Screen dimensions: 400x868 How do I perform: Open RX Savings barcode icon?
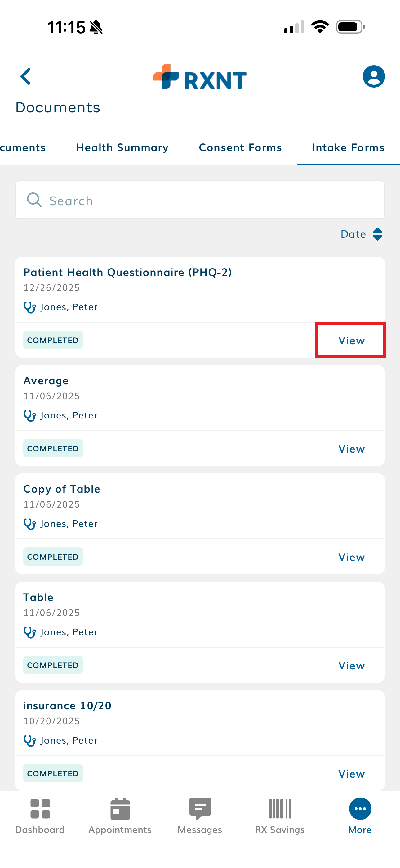pyautogui.click(x=280, y=809)
